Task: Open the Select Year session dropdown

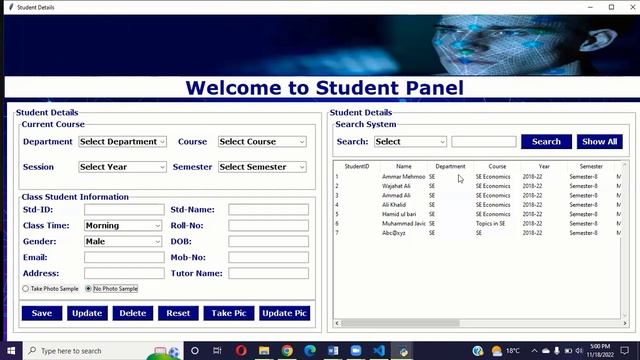Action: coord(122,167)
